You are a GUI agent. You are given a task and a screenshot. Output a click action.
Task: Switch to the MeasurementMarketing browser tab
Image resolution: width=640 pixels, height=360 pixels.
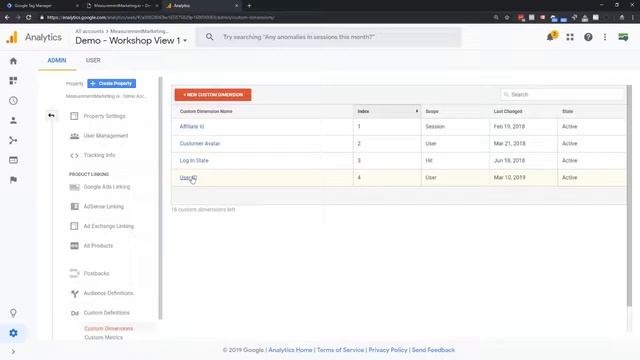click(x=122, y=6)
